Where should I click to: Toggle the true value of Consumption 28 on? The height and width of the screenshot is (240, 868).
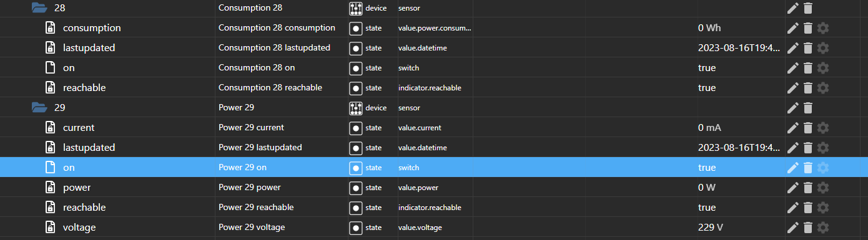pos(707,68)
